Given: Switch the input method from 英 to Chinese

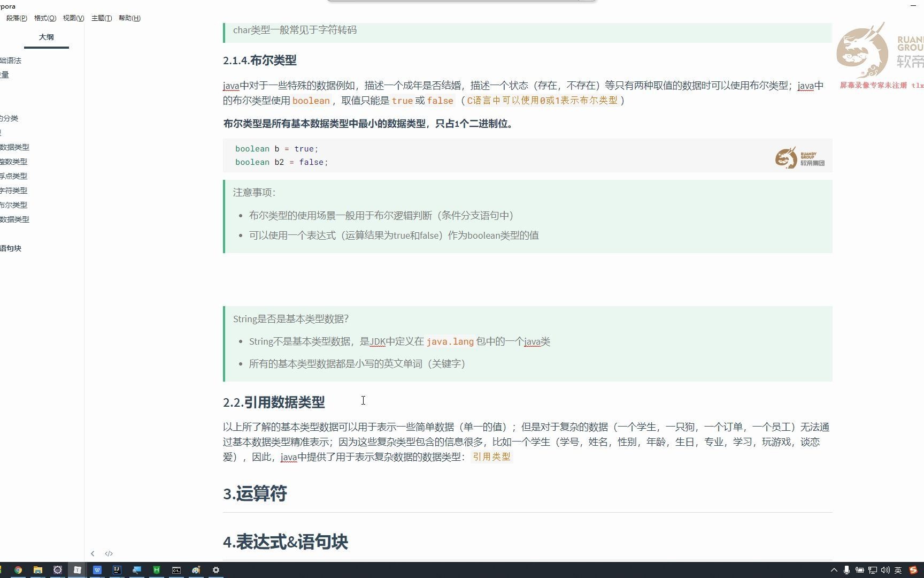Looking at the screenshot, I should [x=898, y=571].
